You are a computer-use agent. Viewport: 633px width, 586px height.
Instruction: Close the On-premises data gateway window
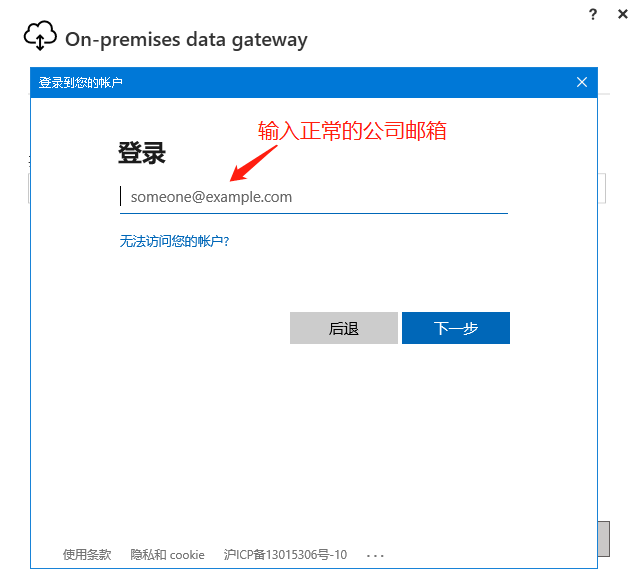(623, 15)
